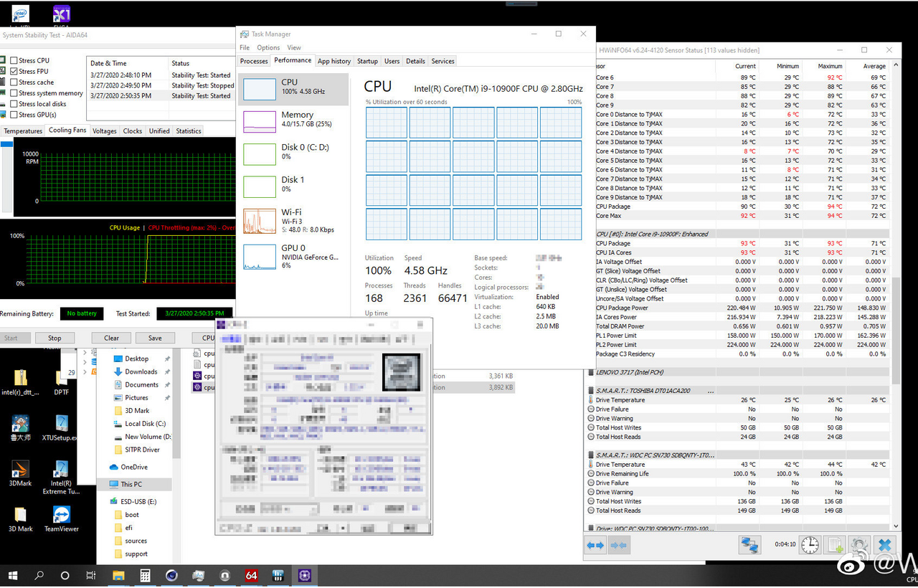The width and height of the screenshot is (918, 588).
Task: Open the Users tab in Task Manager
Action: 392,61
